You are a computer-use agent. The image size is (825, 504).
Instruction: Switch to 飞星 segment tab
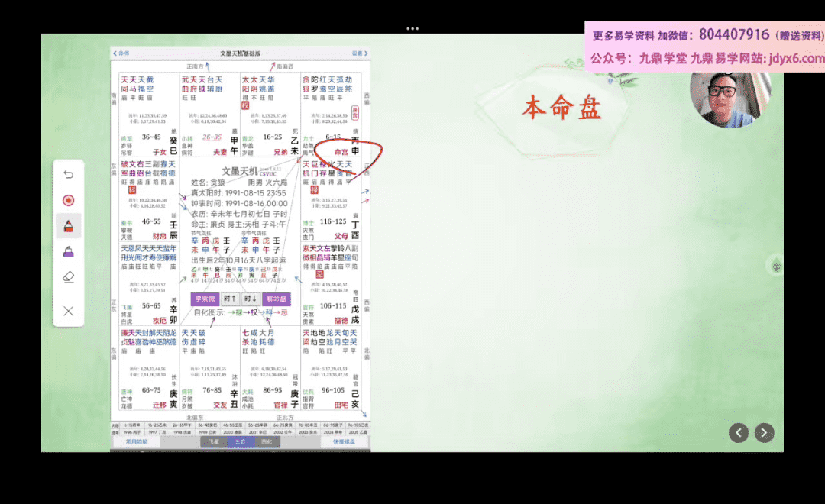[x=215, y=441]
